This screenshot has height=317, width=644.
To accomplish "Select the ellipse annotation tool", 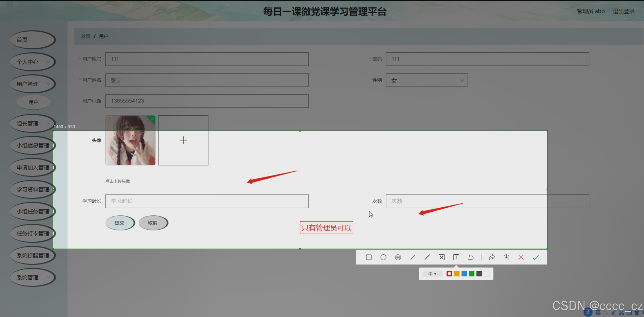I will (383, 257).
